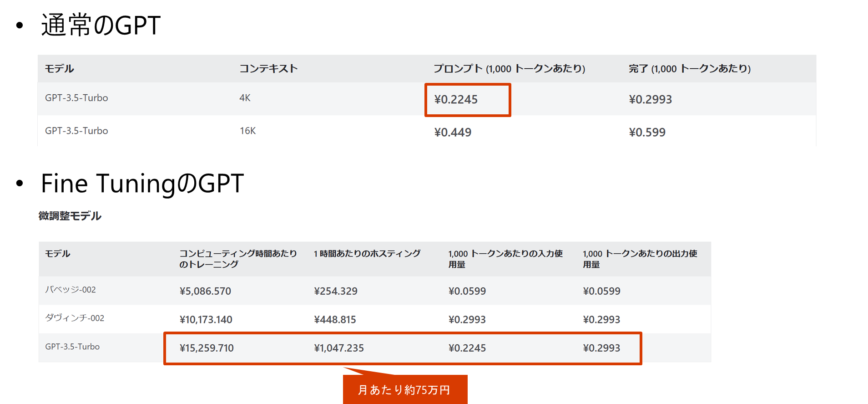Screen dimensions: 868x404
Task: Select the ダヴィンチ-002 model row
Action: (x=375, y=319)
